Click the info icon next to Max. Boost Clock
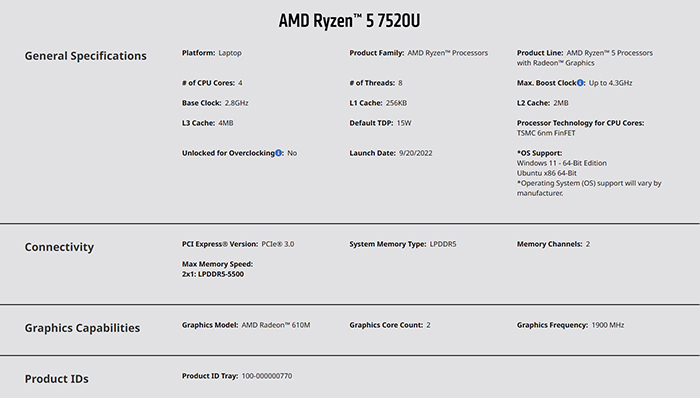Viewport: 700px width, 398px height. click(x=580, y=83)
